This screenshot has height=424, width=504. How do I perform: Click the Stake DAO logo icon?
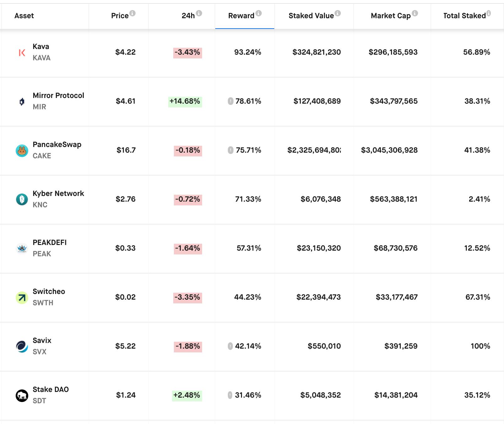pos(22,395)
